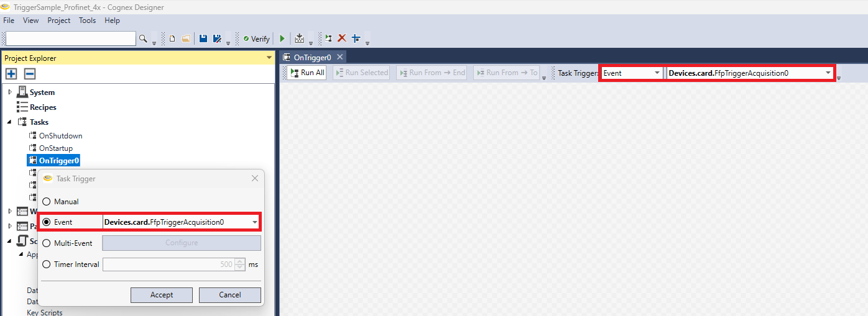
Task: Expand the System tree node
Action: click(10, 93)
